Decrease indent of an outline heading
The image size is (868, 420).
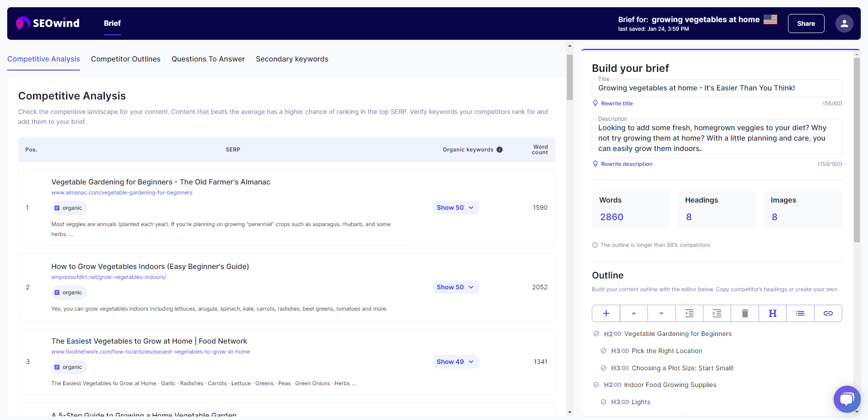click(689, 313)
